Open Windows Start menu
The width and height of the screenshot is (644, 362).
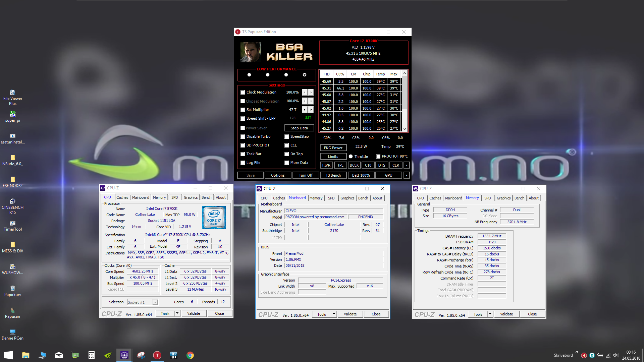click(8, 355)
